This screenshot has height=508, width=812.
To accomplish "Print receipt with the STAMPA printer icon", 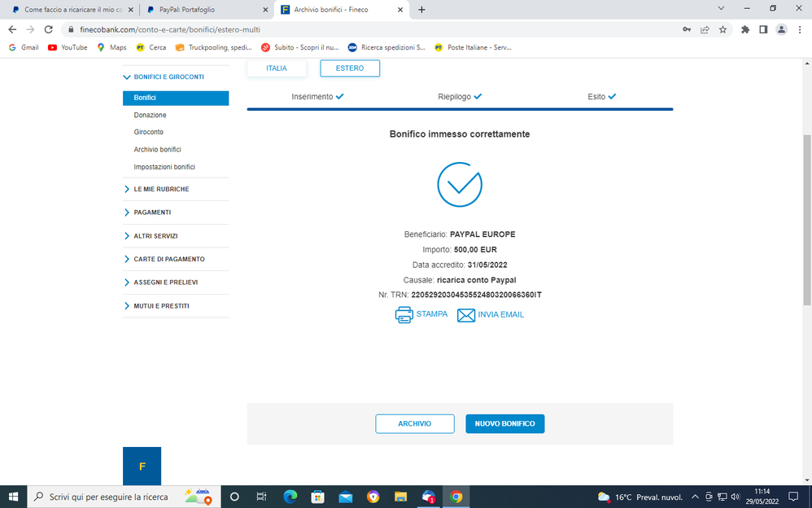I will 404,314.
